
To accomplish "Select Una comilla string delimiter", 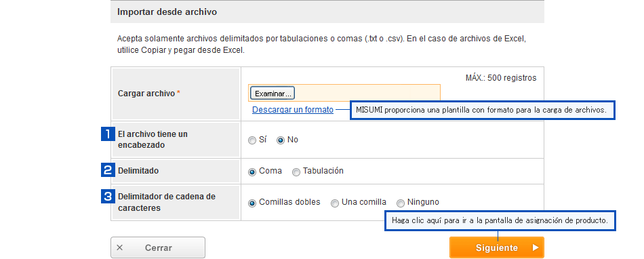I will (x=334, y=203).
